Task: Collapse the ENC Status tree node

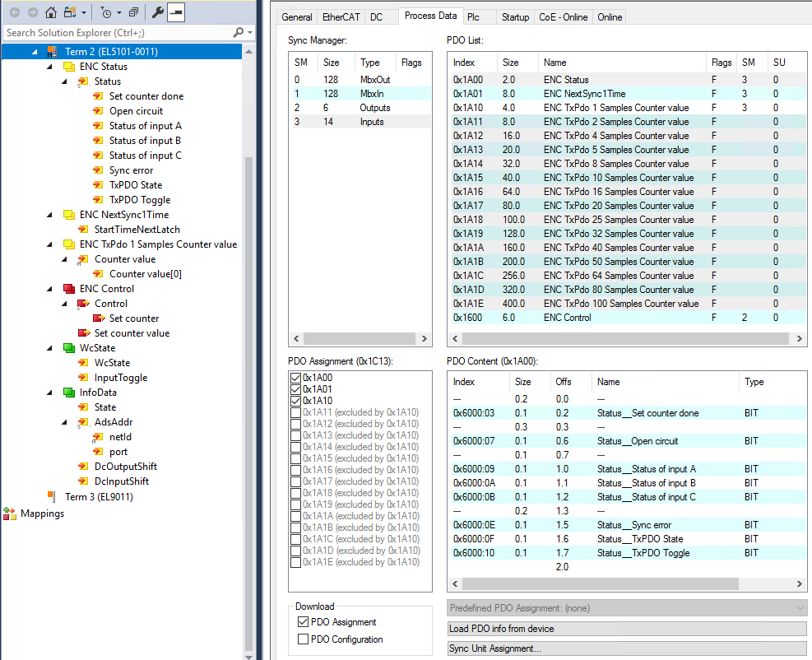Action: coord(49,67)
